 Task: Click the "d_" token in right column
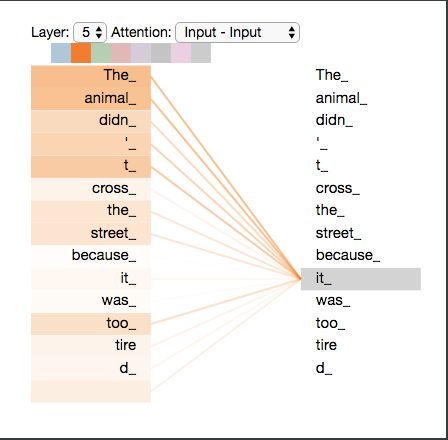[x=324, y=368]
